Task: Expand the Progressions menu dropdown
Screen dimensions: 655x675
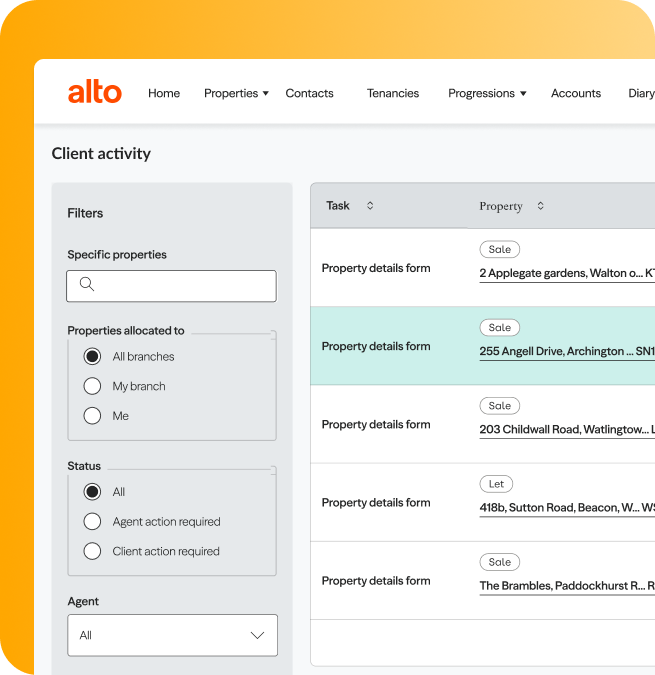Action: (487, 93)
